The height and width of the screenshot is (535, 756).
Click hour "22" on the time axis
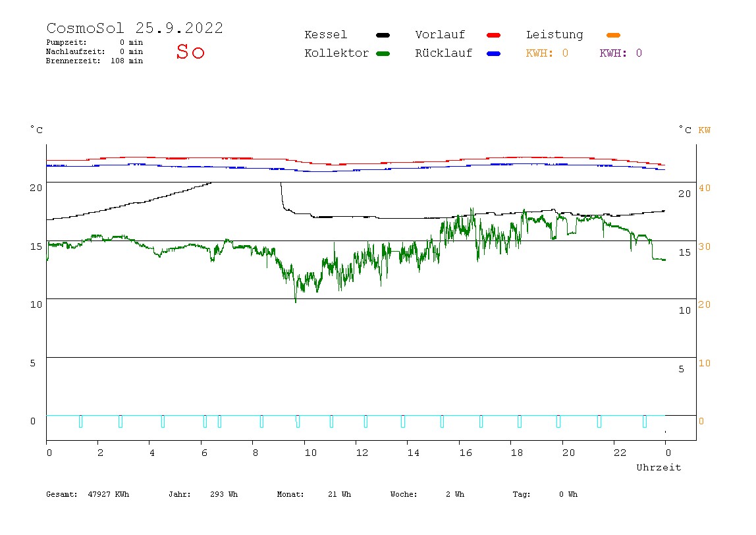point(620,453)
